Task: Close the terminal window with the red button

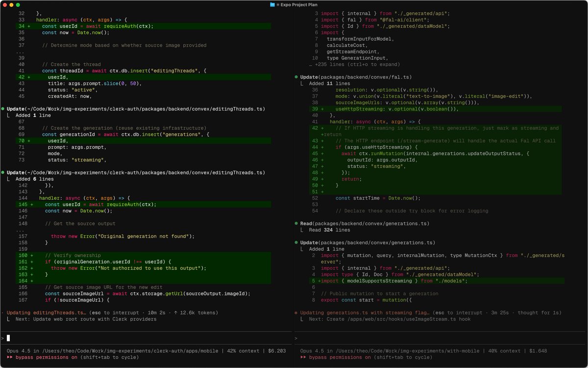Action: pyautogui.click(x=5, y=4)
